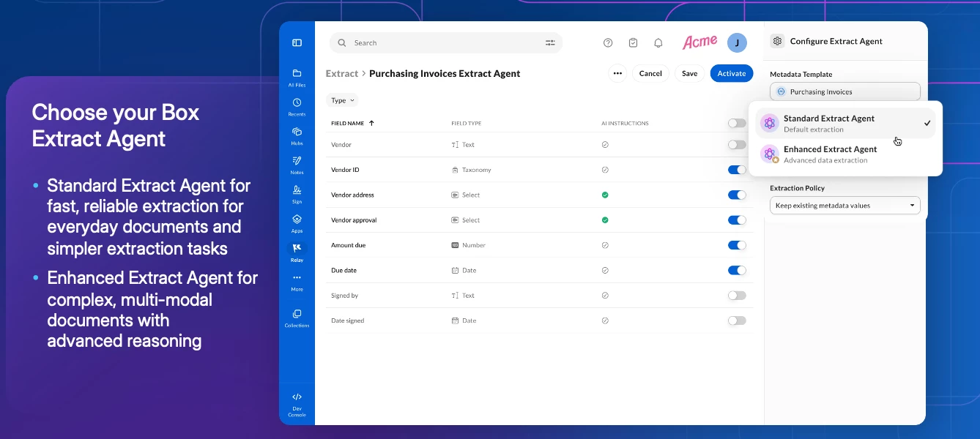Click AI instructions icon for Amount due
Image resolution: width=980 pixels, height=439 pixels.
[x=605, y=245]
